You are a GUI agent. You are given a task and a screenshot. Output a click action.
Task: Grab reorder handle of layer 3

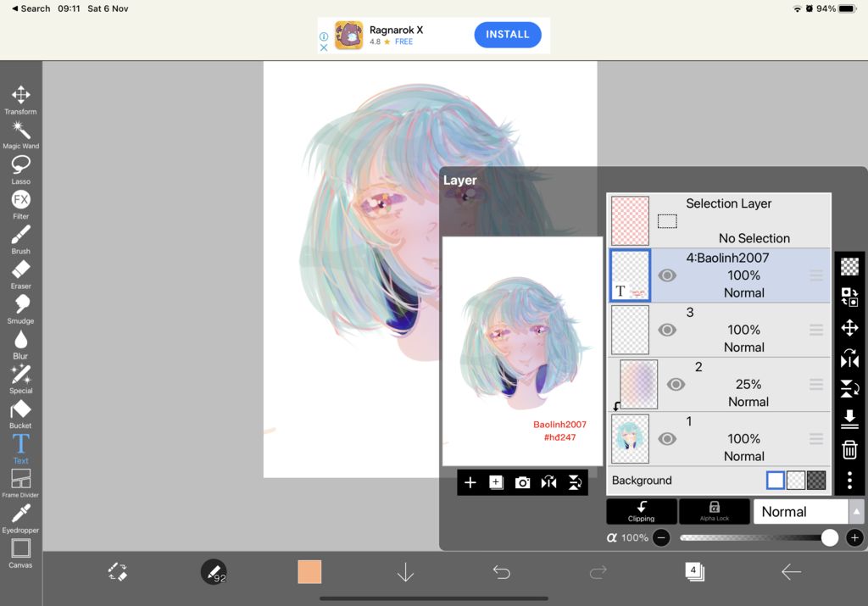tap(816, 330)
